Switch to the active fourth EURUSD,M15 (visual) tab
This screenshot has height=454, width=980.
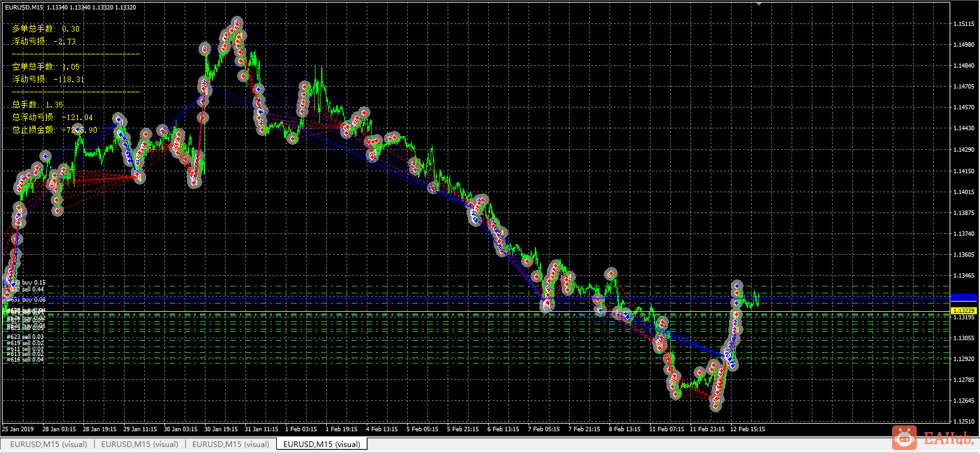click(321, 445)
